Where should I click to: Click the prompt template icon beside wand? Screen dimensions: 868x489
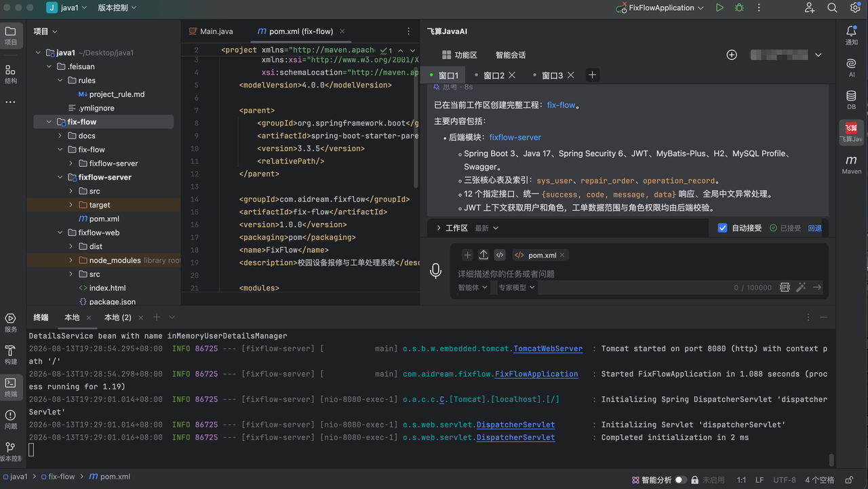coord(785,288)
